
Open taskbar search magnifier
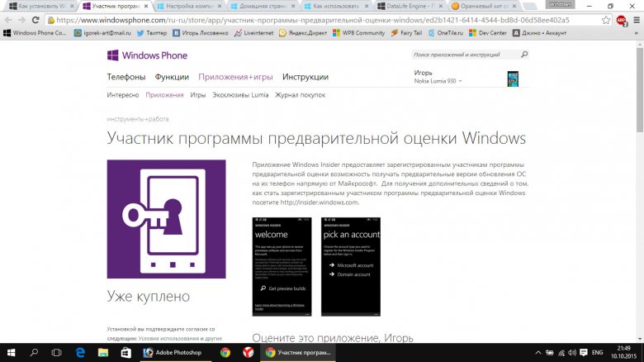click(34, 353)
